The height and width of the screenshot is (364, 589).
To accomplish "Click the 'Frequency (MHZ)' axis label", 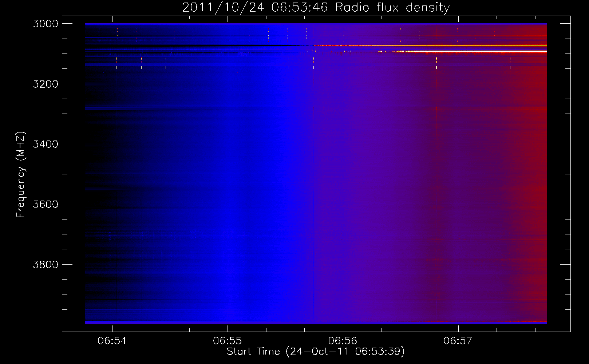I will pos(21,175).
